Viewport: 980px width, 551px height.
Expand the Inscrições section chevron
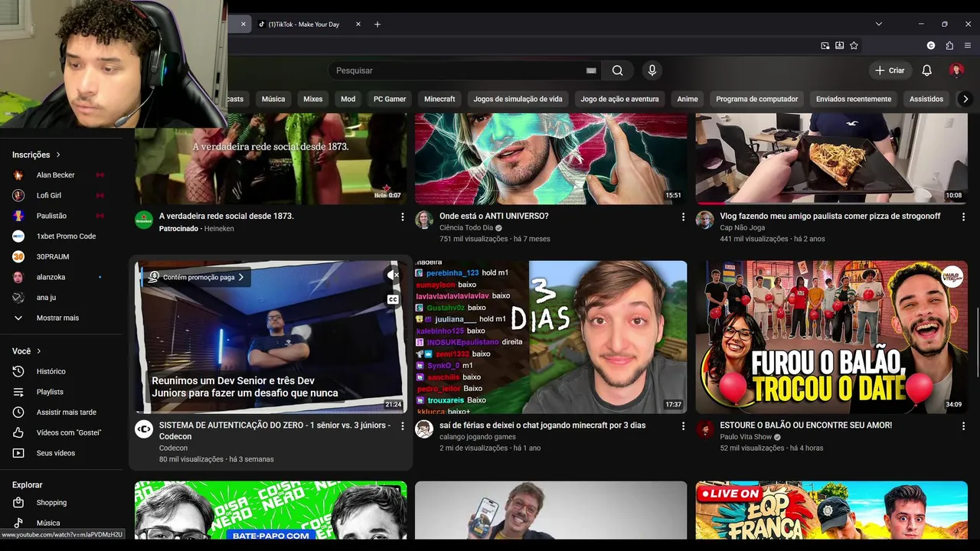click(x=58, y=155)
